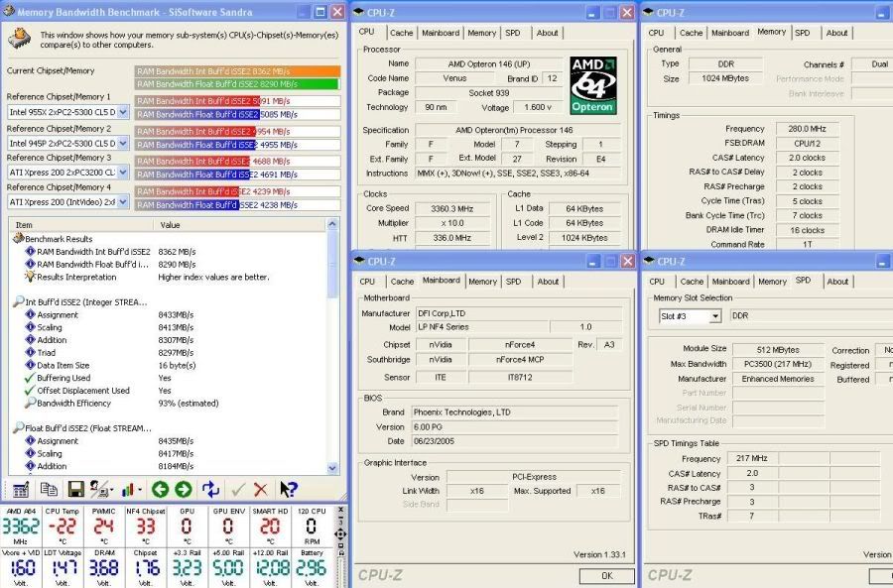Open About tab in top-left CPU-Z window
Screen dimensions: 893x588
tap(547, 33)
